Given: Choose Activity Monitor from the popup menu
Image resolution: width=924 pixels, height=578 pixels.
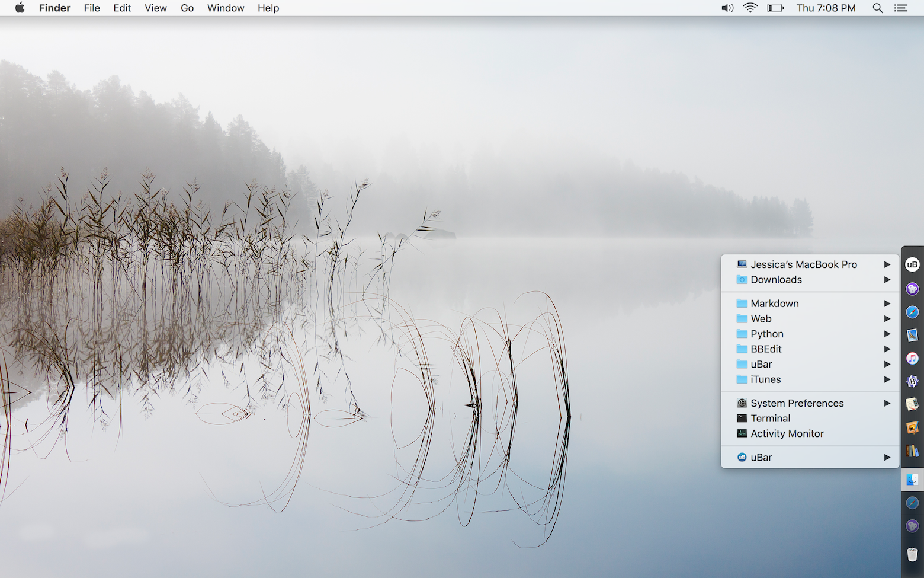Looking at the screenshot, I should pos(810,434).
